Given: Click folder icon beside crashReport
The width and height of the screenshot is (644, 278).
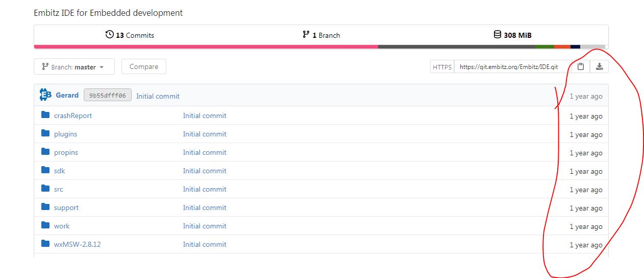Looking at the screenshot, I should tap(45, 115).
